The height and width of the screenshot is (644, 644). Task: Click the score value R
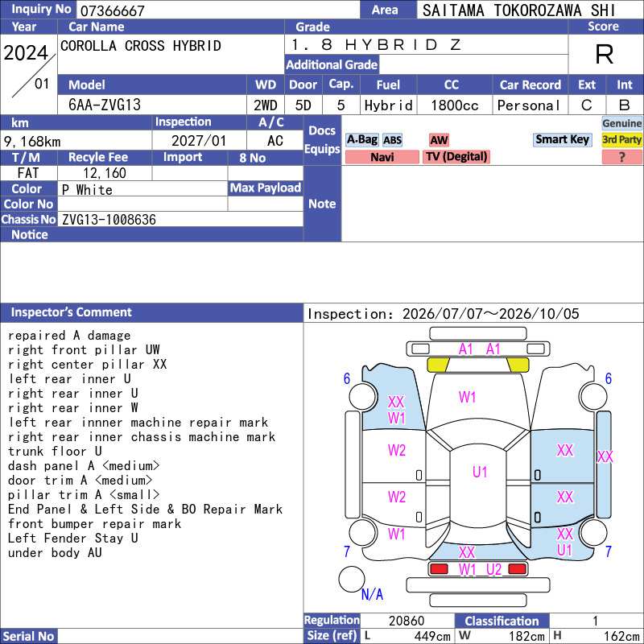coord(605,54)
